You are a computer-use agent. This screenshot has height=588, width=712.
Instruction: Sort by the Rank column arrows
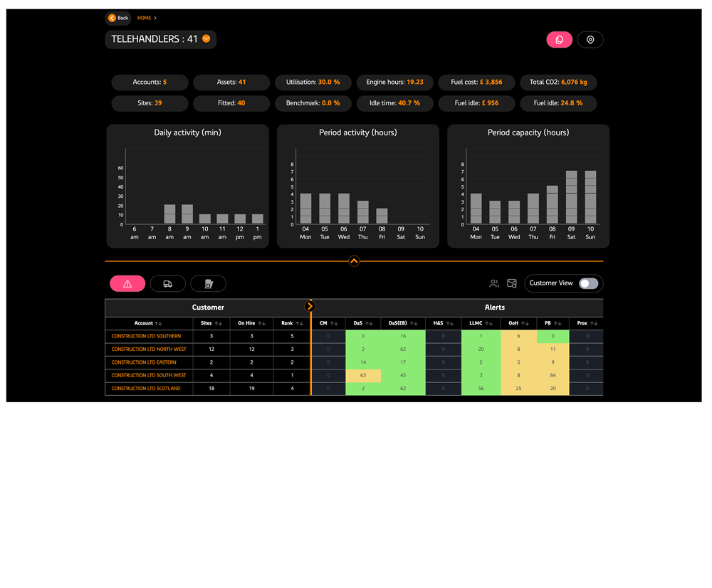pyautogui.click(x=299, y=323)
